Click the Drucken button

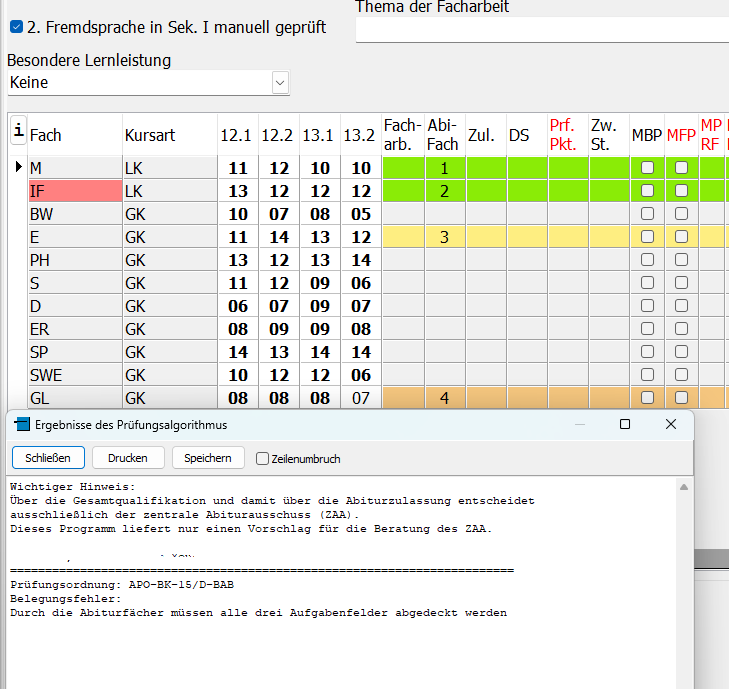[128, 458]
